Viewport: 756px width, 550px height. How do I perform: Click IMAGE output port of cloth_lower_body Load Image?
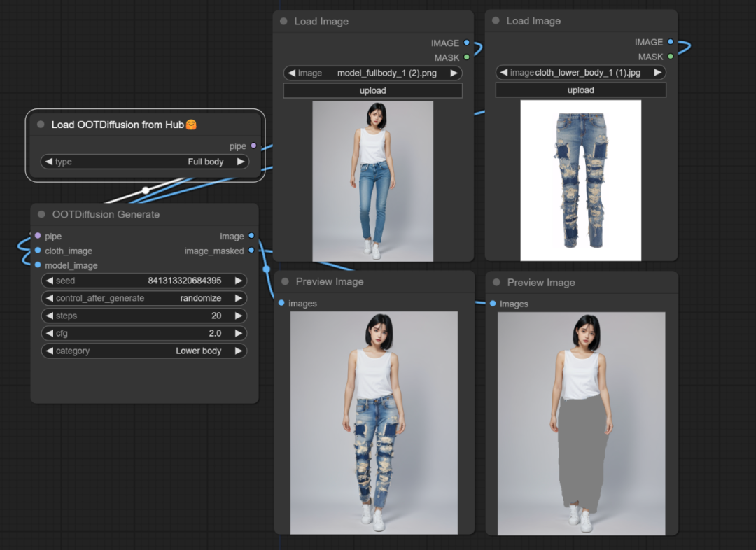click(x=671, y=42)
